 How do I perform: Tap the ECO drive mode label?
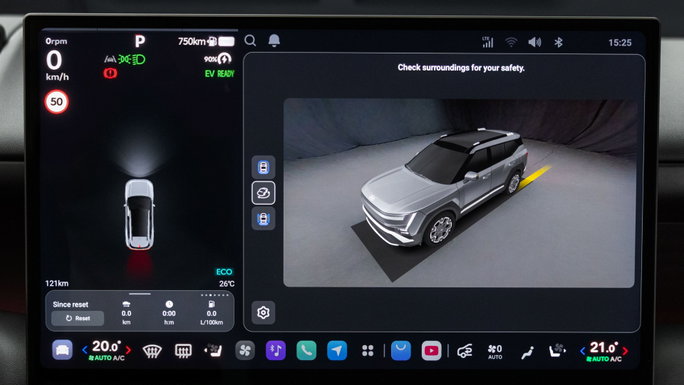point(224,272)
